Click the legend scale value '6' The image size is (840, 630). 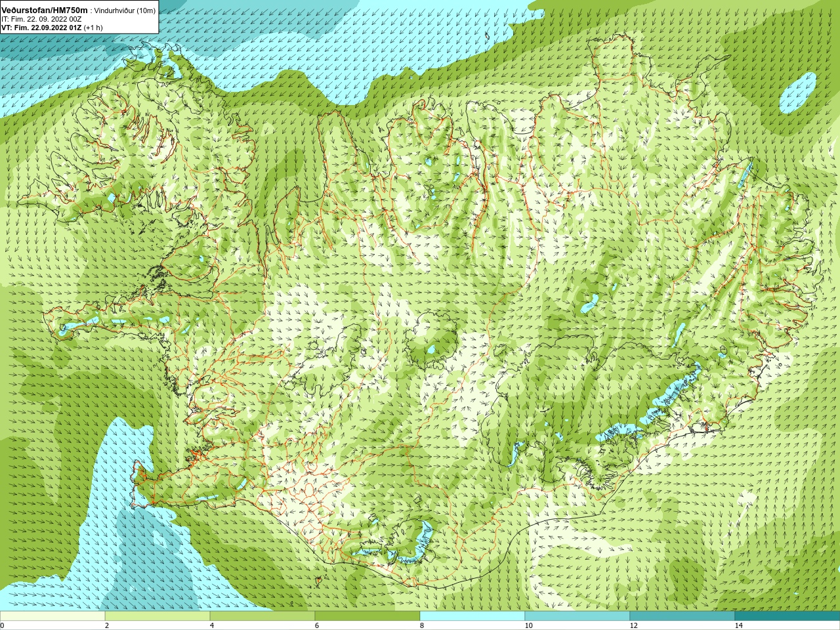(x=317, y=625)
